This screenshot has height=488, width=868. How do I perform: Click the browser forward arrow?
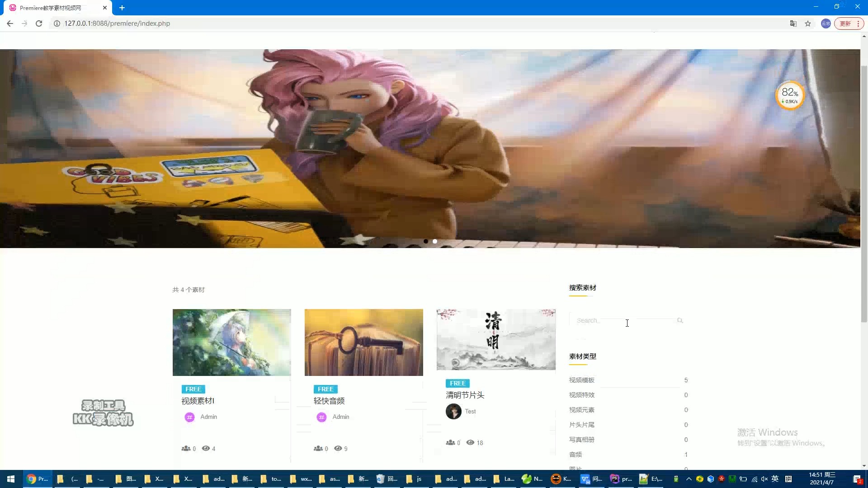(24, 23)
